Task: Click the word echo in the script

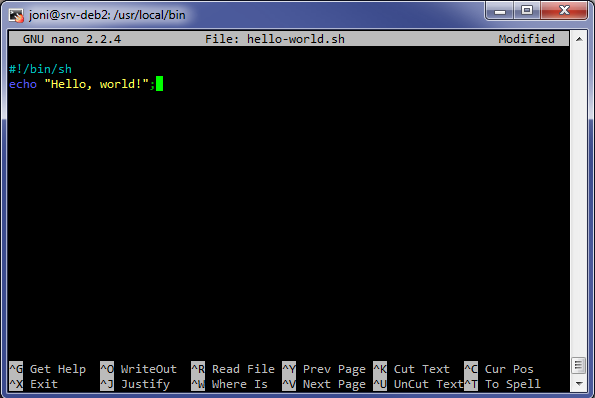Action: 23,84
